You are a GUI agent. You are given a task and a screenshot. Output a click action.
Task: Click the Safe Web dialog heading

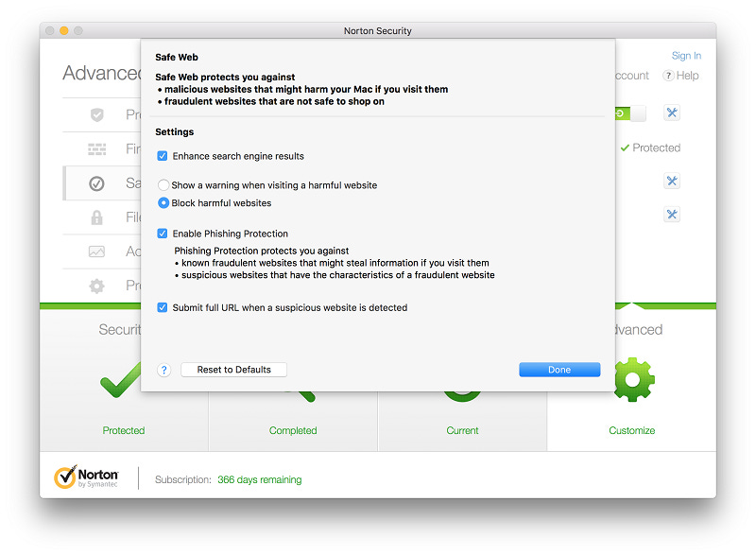[177, 57]
